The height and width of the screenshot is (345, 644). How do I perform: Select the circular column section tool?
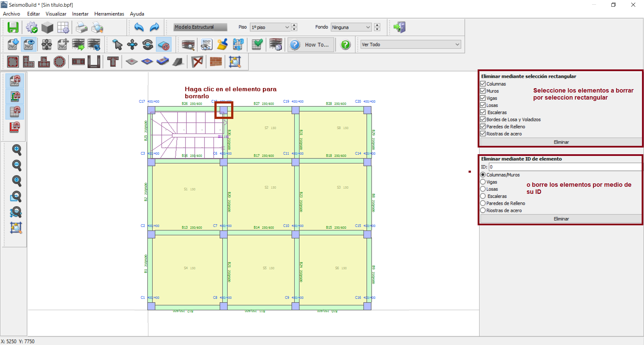(x=59, y=62)
